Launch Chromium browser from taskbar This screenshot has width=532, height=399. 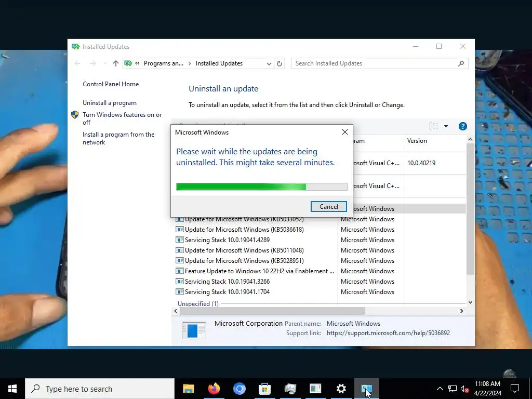(x=239, y=389)
